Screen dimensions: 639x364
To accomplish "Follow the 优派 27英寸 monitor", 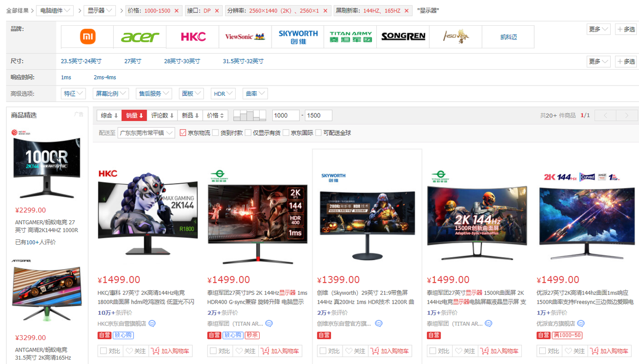I will pyautogui.click(x=576, y=351).
